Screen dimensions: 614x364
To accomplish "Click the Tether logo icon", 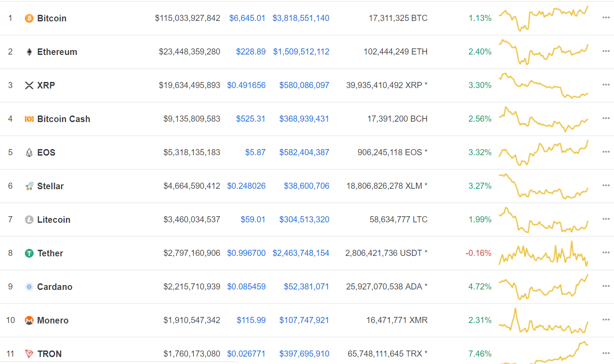I will pos(29,253).
